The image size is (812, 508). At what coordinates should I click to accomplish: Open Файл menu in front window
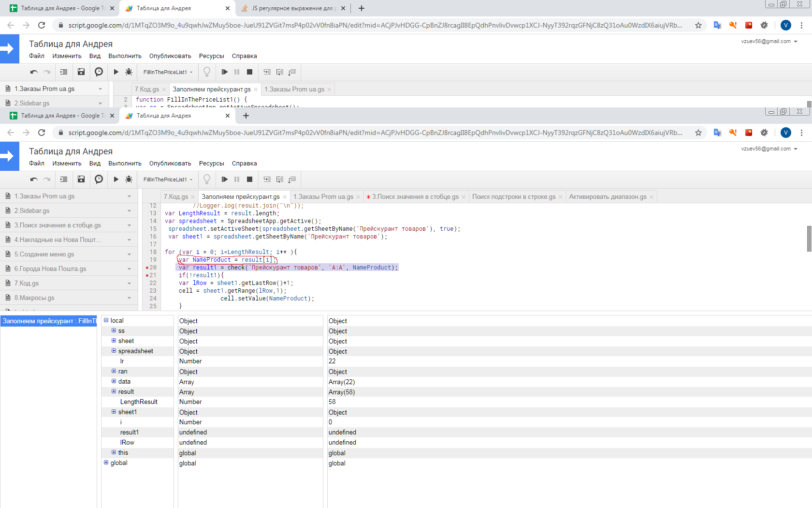pos(37,164)
